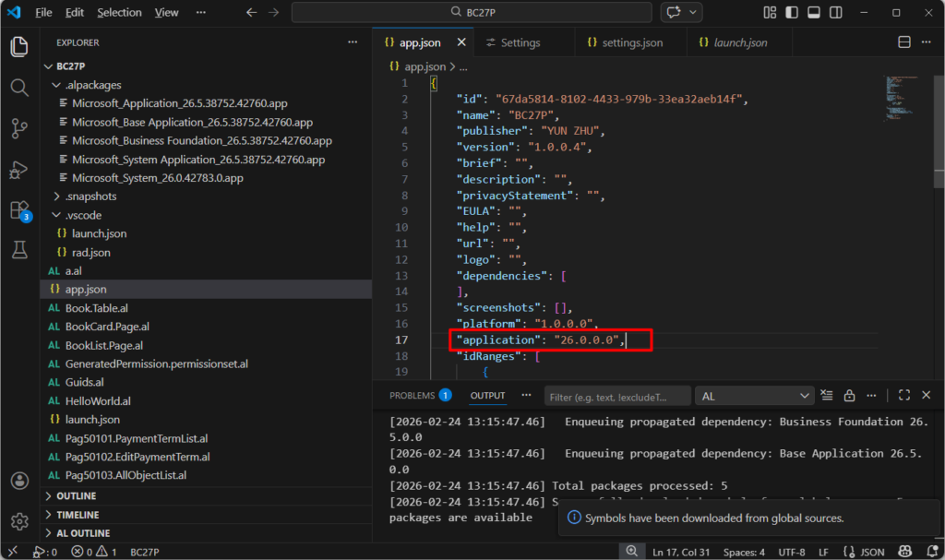Open the Selection menu
Viewport: 945px width, 560px height.
pos(119,13)
